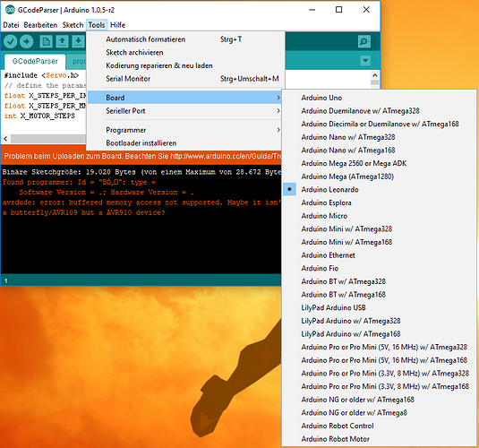
Task: Click Sketch archivieren
Action: [184, 53]
